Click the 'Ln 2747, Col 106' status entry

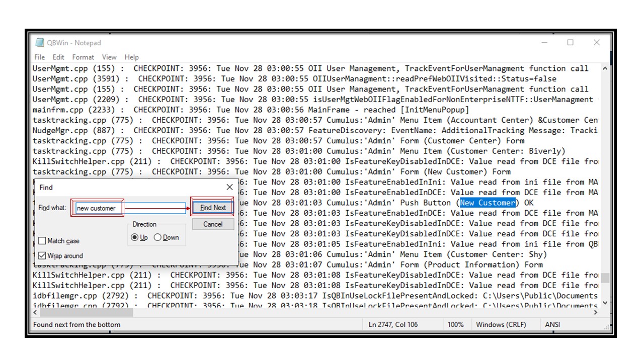393,325
